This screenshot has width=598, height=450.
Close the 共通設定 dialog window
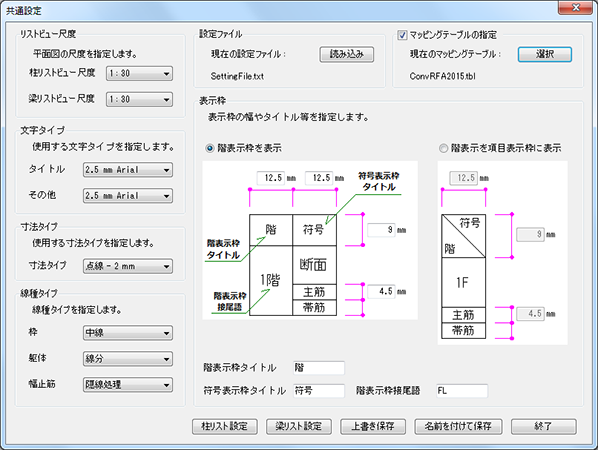[x=575, y=8]
